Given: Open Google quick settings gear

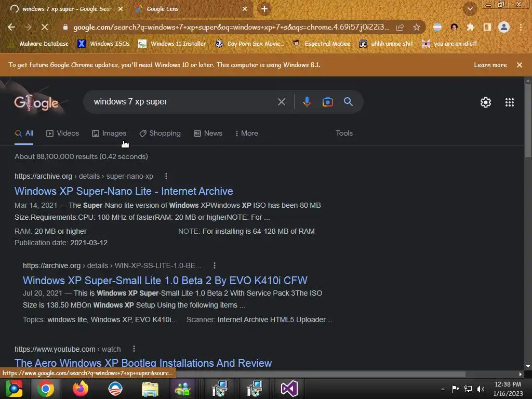Looking at the screenshot, I should (x=486, y=102).
